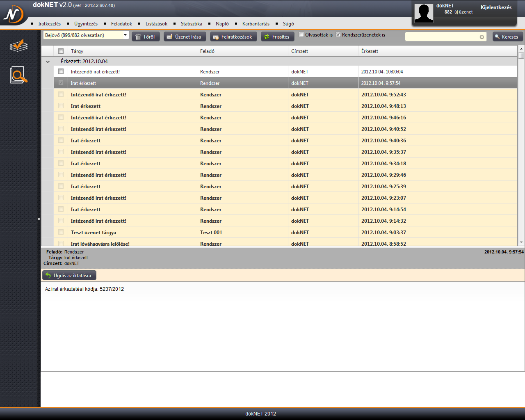Open the Napló menu
Image resolution: width=525 pixels, height=420 pixels.
(222, 24)
